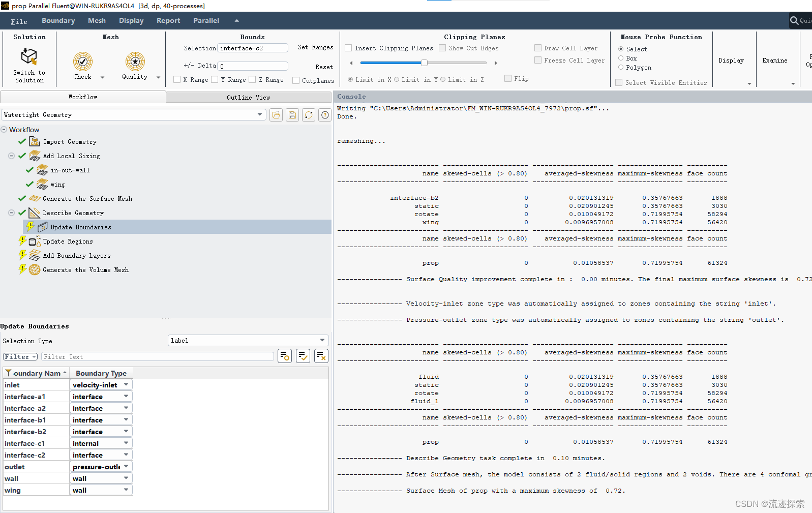812x513 pixels.
Task: Click left arrow of clipping slider
Action: 351,63
